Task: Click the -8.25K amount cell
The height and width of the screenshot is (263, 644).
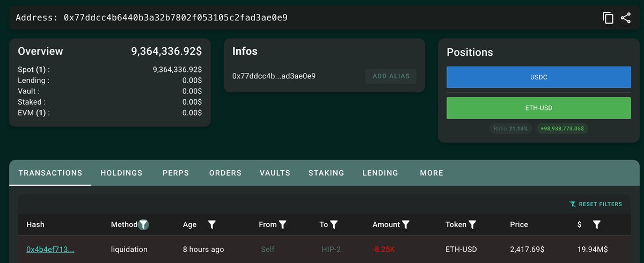Action: point(384,250)
